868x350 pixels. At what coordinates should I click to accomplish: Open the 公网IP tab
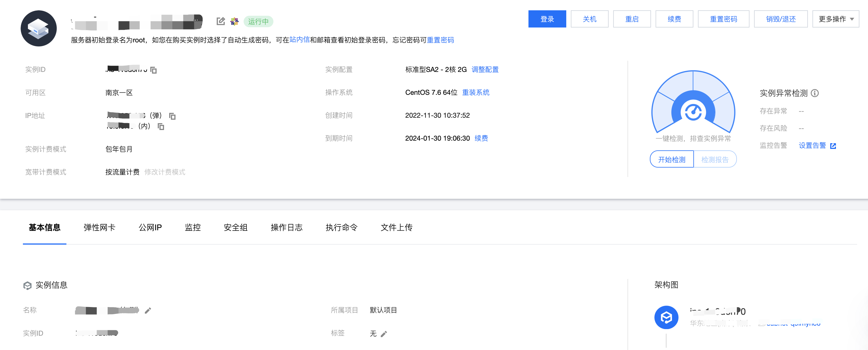150,227
